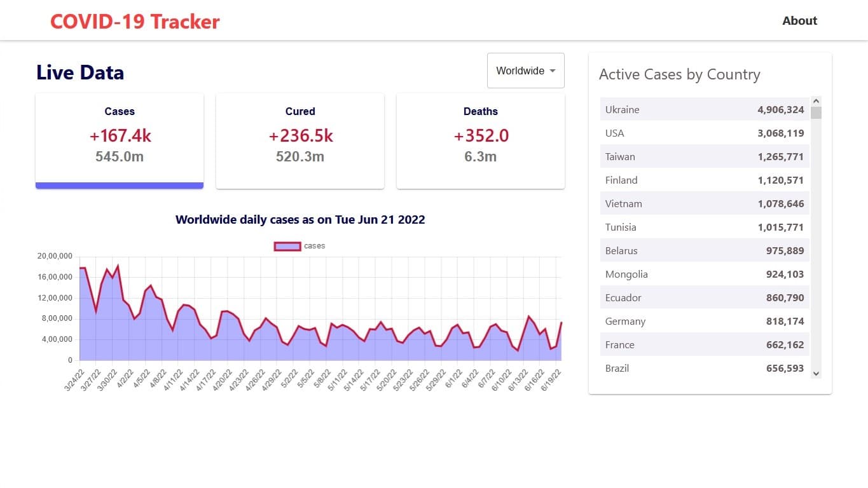Click the Worldwide daily cases chart title
Image resolution: width=868 pixels, height=488 pixels.
(x=300, y=219)
